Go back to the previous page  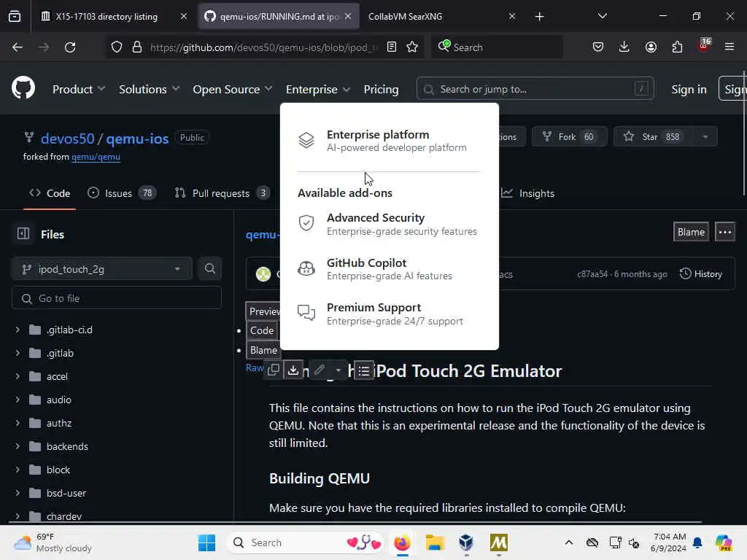(x=18, y=47)
